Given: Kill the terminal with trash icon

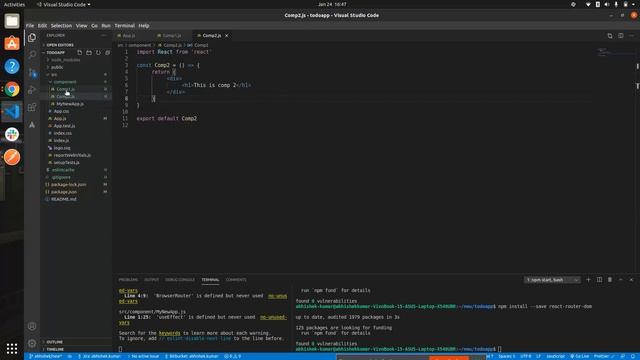Looking at the screenshot, I should [610, 280].
